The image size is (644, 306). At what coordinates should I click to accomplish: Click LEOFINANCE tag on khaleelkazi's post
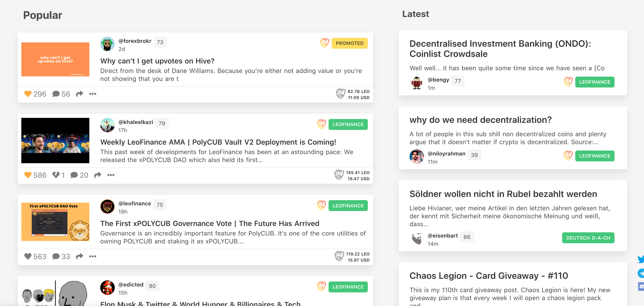coord(348,124)
